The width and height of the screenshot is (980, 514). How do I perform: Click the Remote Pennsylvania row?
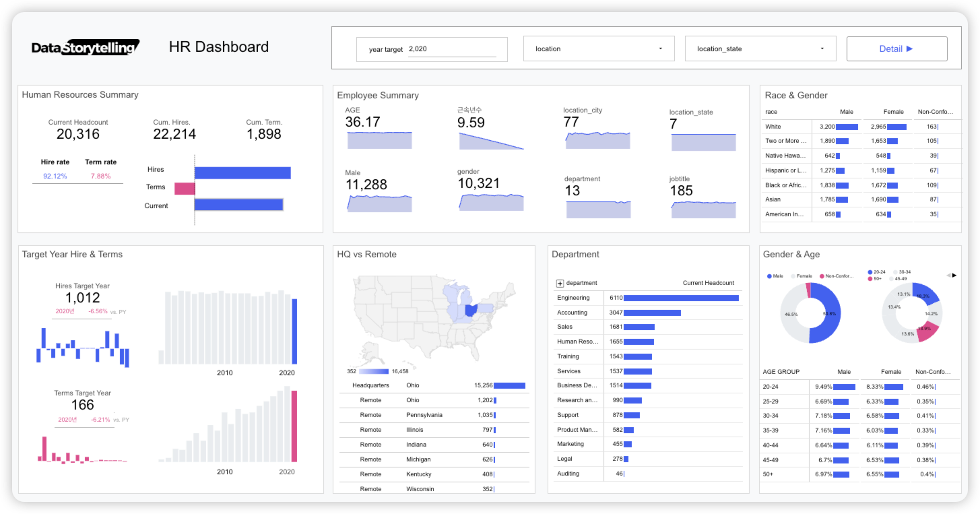(x=434, y=415)
